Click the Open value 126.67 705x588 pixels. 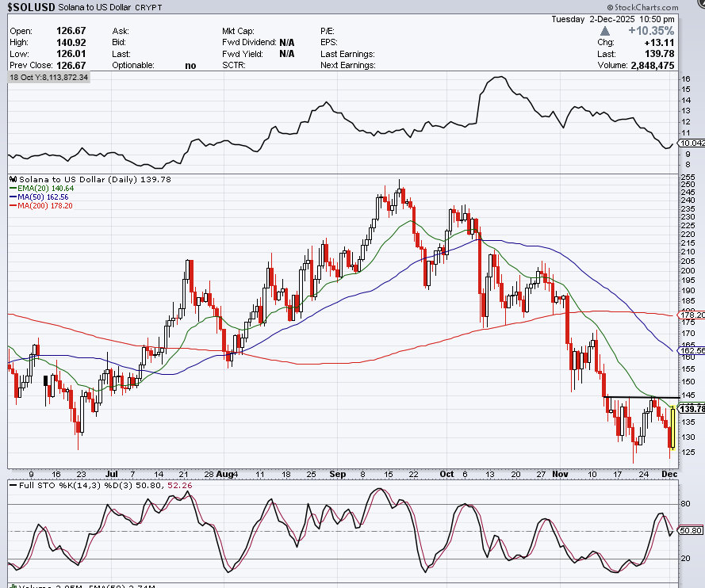(x=71, y=31)
